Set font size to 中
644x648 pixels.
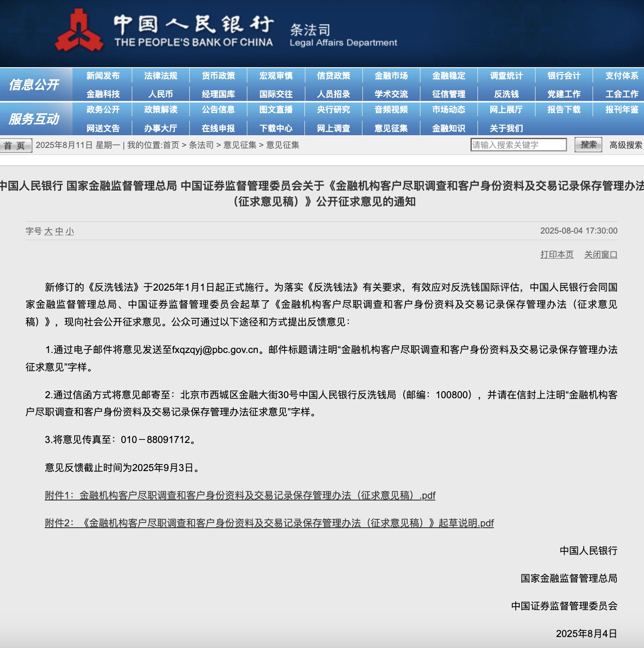pyautogui.click(x=59, y=231)
